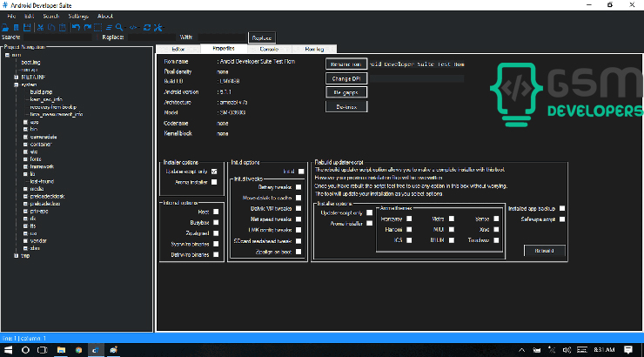Collapse the rom root tree node
Screen dimensions: 644x357
pos(7,55)
